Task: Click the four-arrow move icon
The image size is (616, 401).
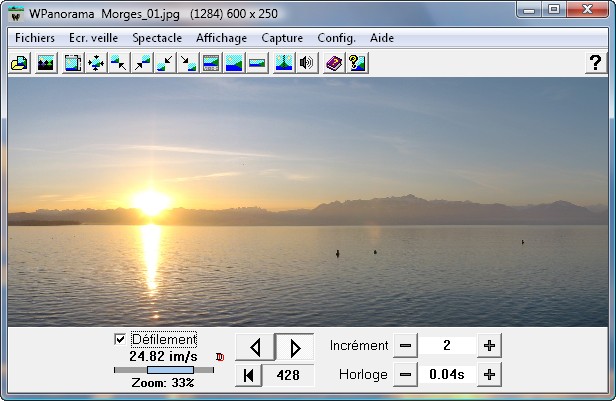Action: tap(96, 63)
